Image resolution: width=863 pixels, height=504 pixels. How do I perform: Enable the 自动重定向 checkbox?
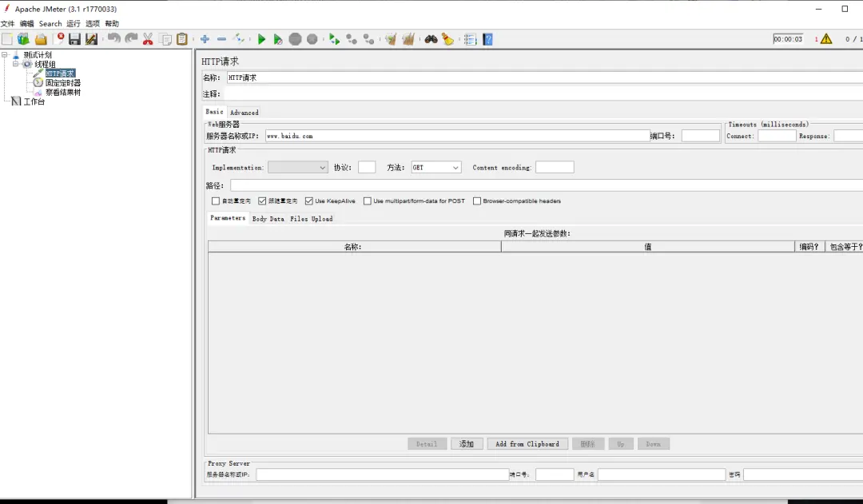(216, 200)
